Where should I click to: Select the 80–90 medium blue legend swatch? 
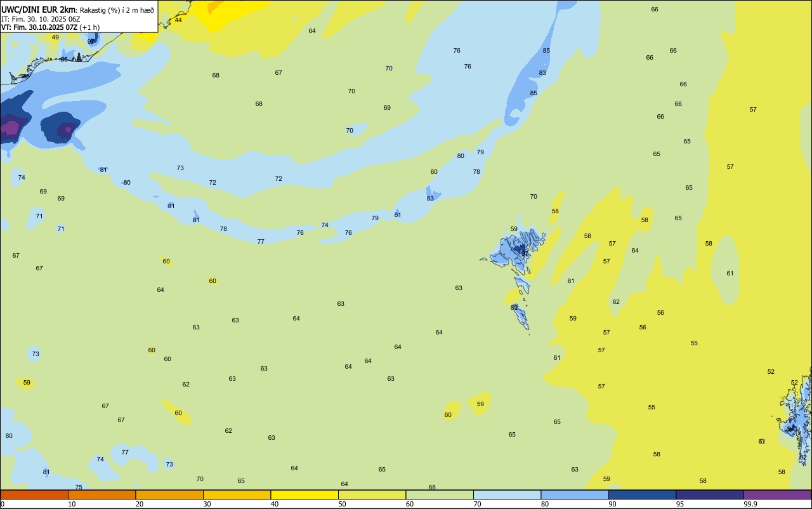[575, 494]
